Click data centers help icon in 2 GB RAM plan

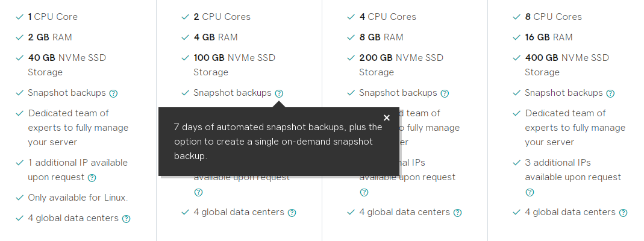click(126, 219)
